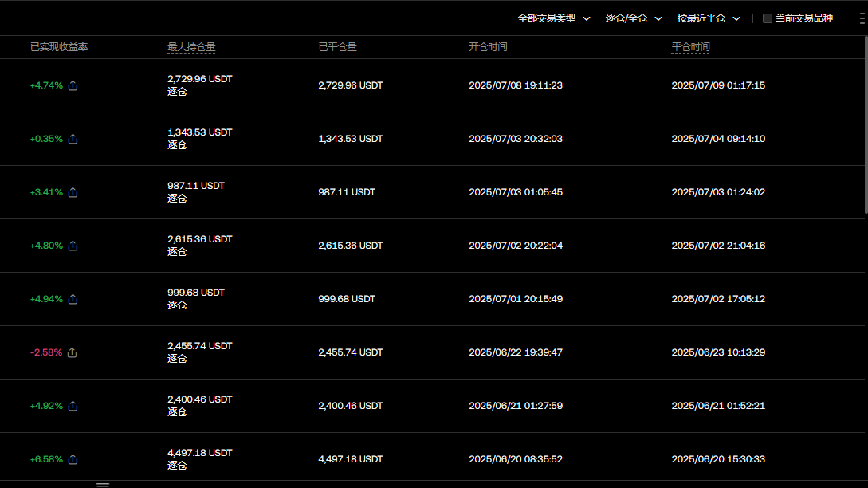Share the losing -2.58% trade
This screenshot has width=868, height=488.
coord(73,352)
